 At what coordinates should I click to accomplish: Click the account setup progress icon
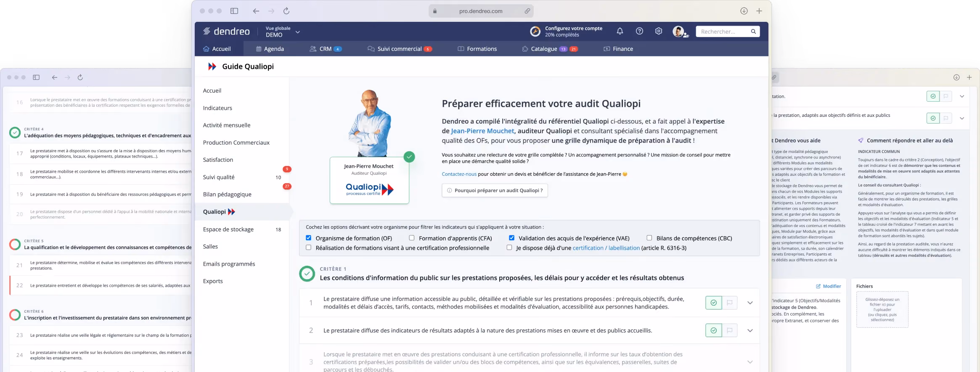535,32
